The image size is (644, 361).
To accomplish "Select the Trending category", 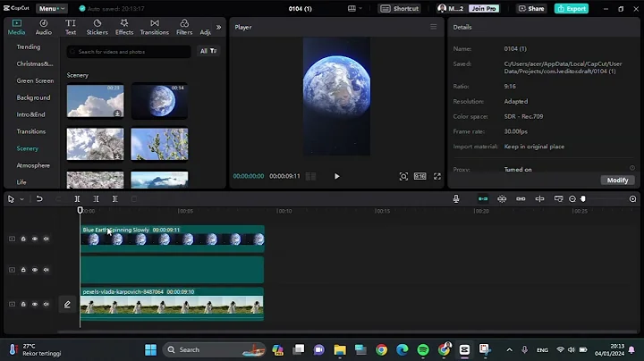I will (29, 46).
